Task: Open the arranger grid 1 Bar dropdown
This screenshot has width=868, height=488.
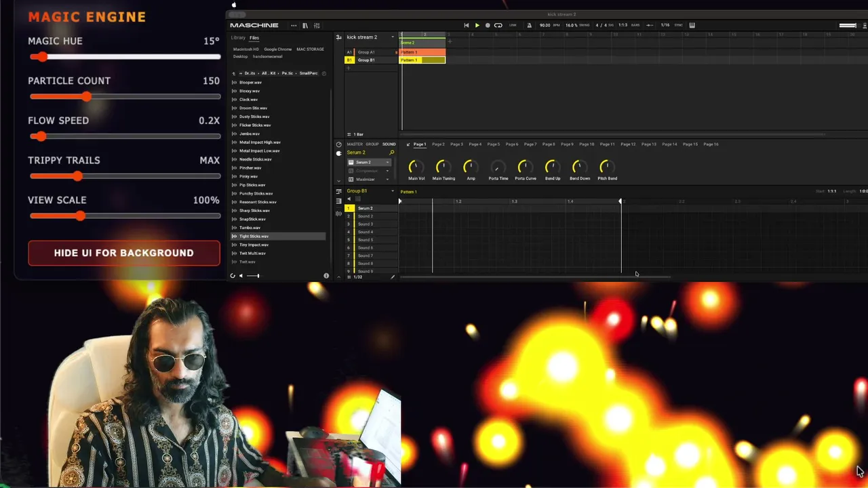Action: pyautogui.click(x=355, y=134)
